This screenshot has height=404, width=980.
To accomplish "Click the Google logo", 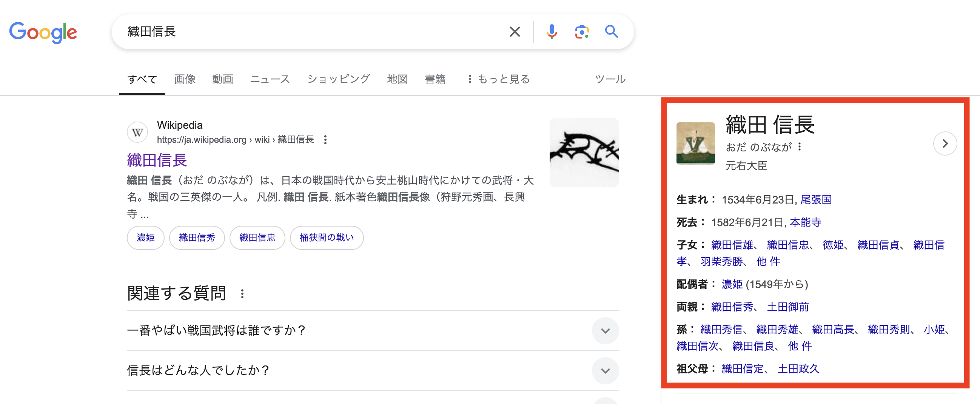I will tap(43, 32).
